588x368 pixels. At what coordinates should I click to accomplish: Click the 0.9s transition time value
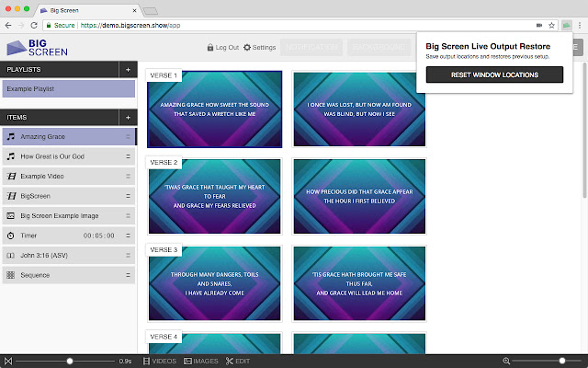pyautogui.click(x=125, y=362)
